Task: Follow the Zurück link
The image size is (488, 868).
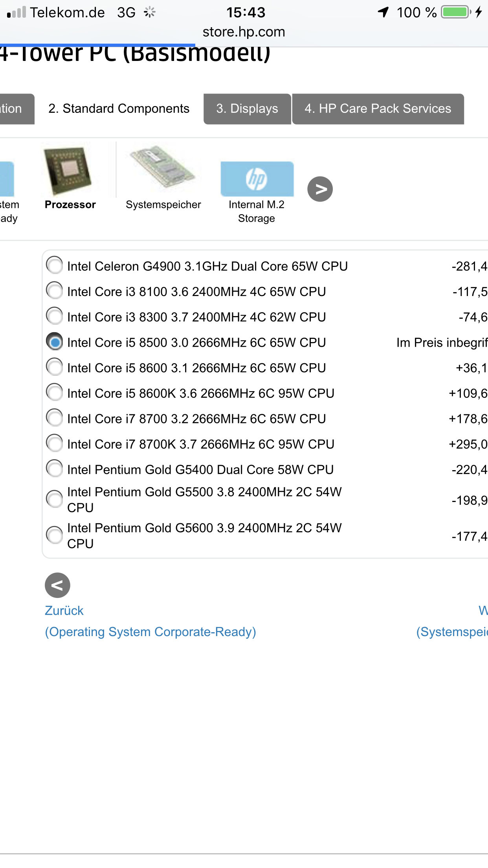Action: click(x=64, y=611)
